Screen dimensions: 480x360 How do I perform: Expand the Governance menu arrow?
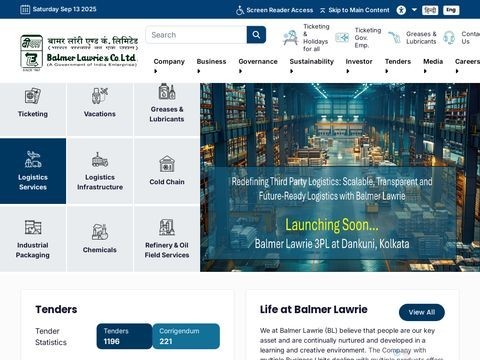pyautogui.click(x=240, y=71)
